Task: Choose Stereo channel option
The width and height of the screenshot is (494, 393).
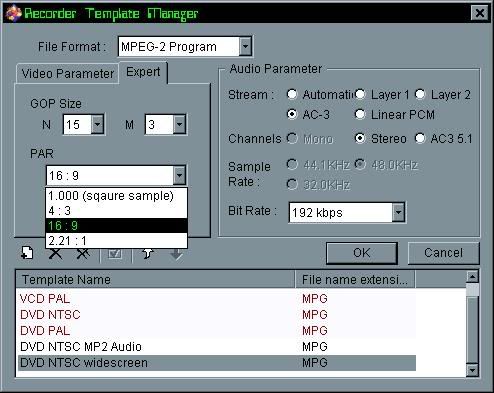Action: click(360, 138)
